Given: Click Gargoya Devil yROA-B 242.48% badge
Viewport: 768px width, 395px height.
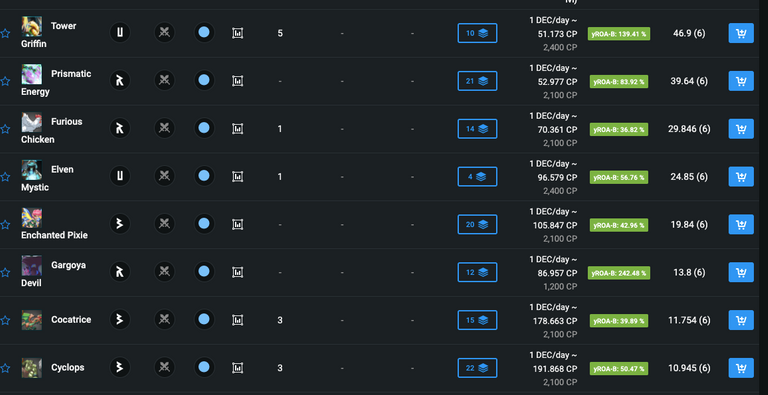Looking at the screenshot, I should [619, 272].
